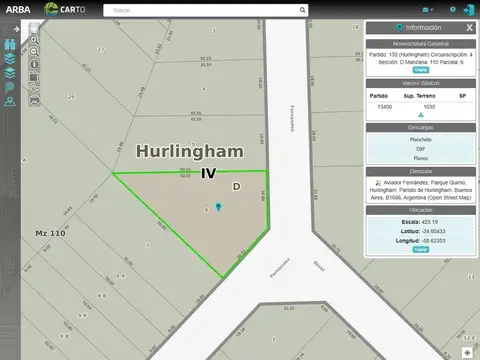Click the compass icon at bottom right
480x360 pixels.
pos(467,353)
